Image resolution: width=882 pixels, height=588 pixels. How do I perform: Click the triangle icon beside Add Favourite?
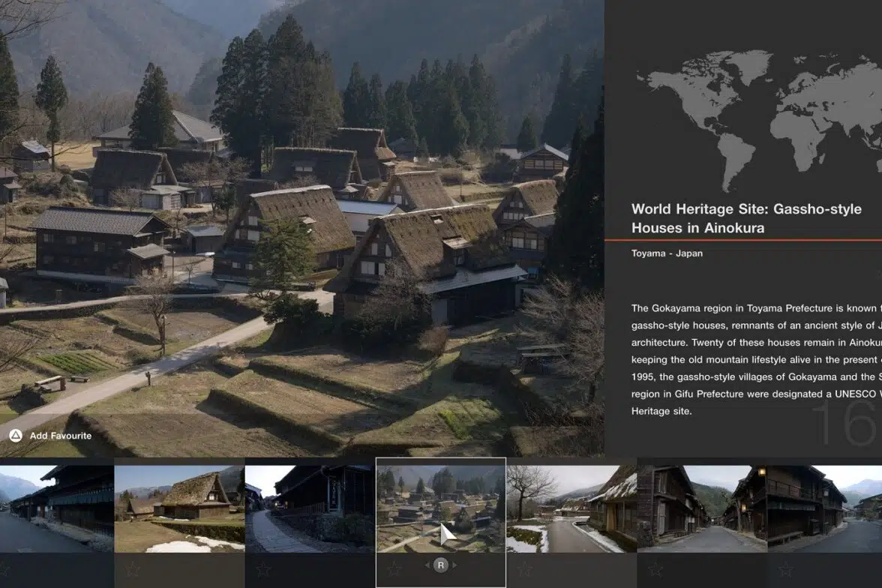tap(15, 436)
